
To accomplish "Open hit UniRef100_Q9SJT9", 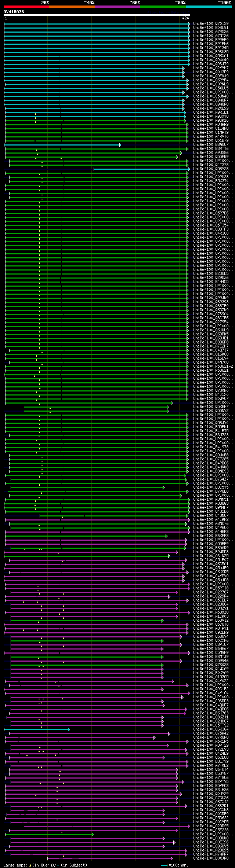I will coord(211,64).
